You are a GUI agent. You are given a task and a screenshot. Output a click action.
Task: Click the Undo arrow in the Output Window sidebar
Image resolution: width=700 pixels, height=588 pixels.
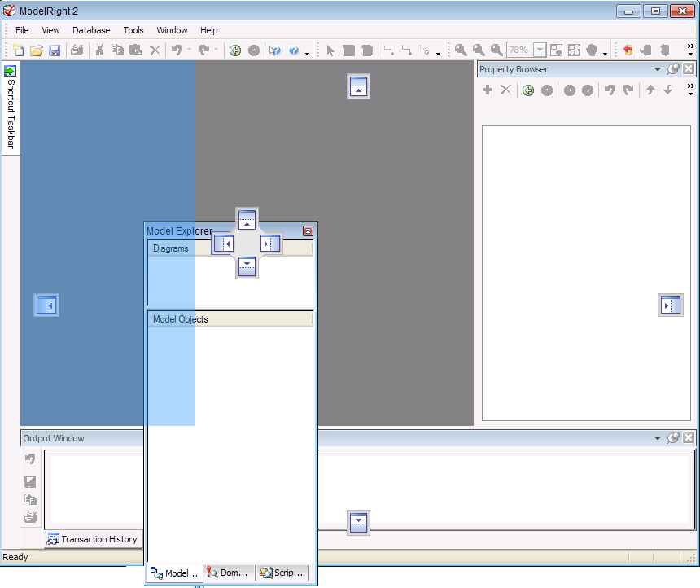(30, 459)
